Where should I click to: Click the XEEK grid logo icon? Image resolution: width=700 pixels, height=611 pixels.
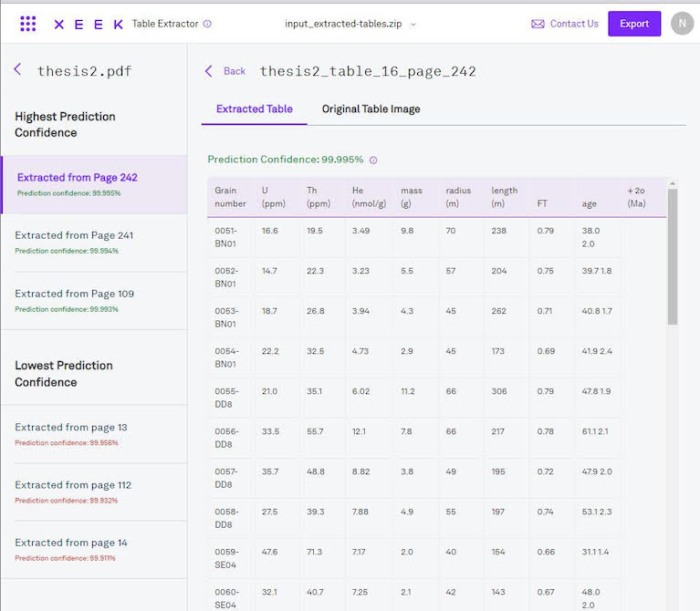(28, 24)
